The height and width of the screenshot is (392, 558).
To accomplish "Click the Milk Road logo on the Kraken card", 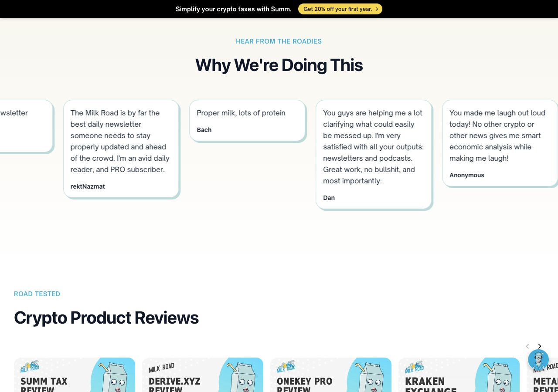I will (x=415, y=367).
